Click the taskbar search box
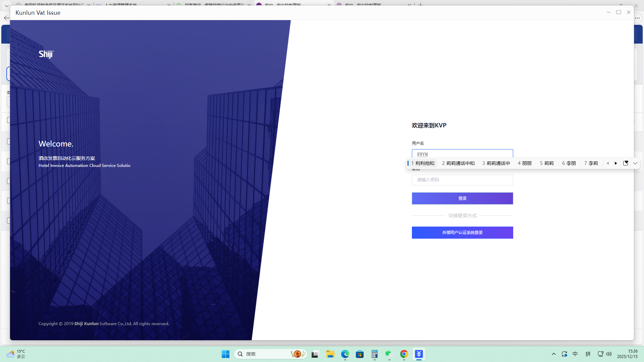644x362 pixels. (x=265, y=354)
